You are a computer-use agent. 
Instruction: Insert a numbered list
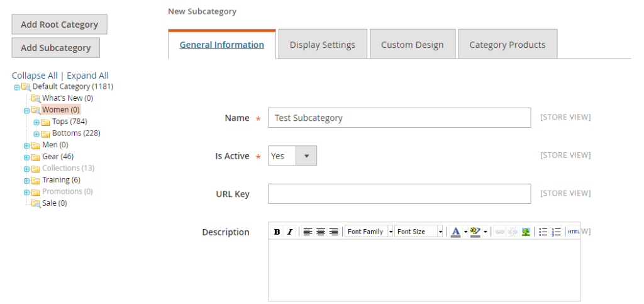(x=556, y=232)
